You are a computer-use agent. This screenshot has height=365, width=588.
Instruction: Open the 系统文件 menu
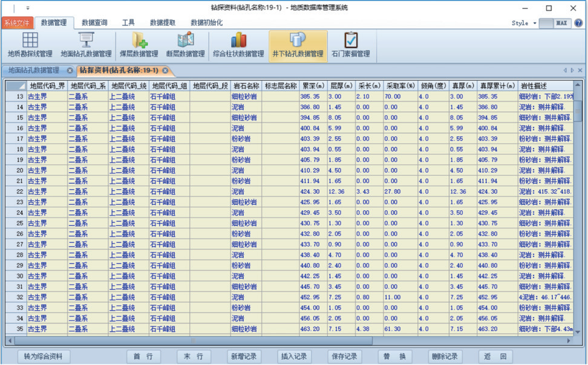coord(18,23)
